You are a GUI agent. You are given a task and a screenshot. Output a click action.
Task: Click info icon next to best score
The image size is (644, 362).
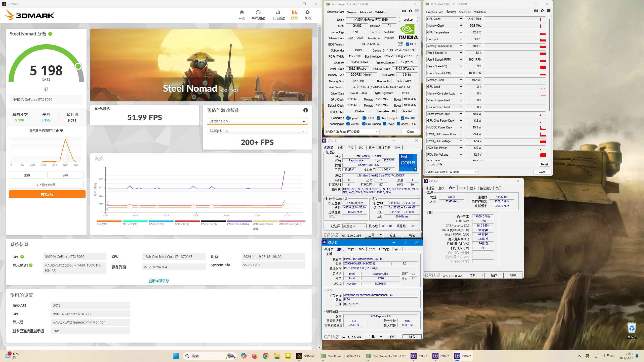pos(77,115)
